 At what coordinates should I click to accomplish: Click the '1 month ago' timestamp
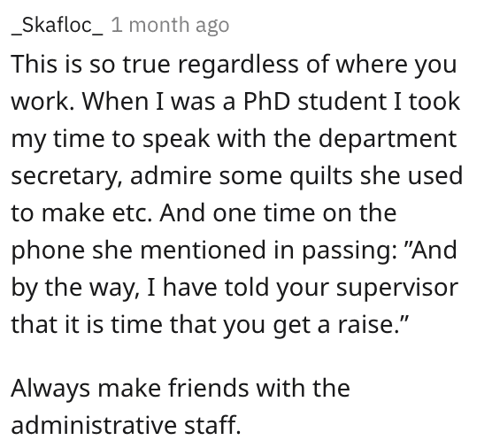(x=170, y=25)
